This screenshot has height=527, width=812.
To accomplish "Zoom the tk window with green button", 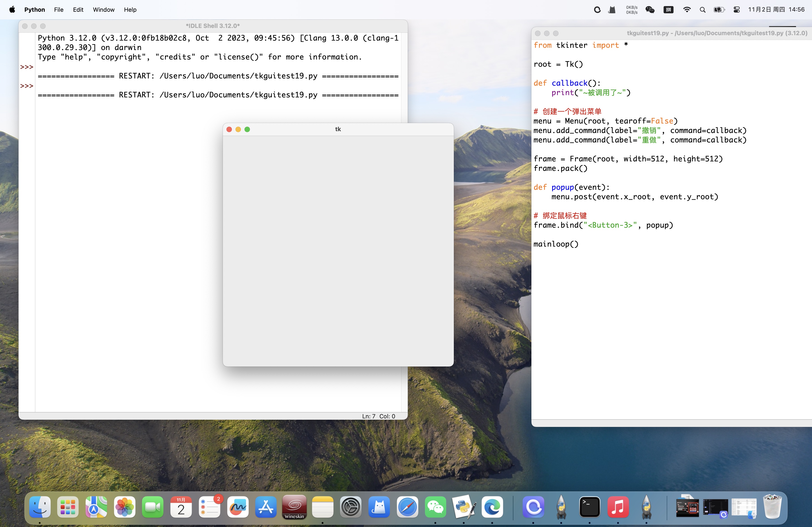I will [x=247, y=129].
